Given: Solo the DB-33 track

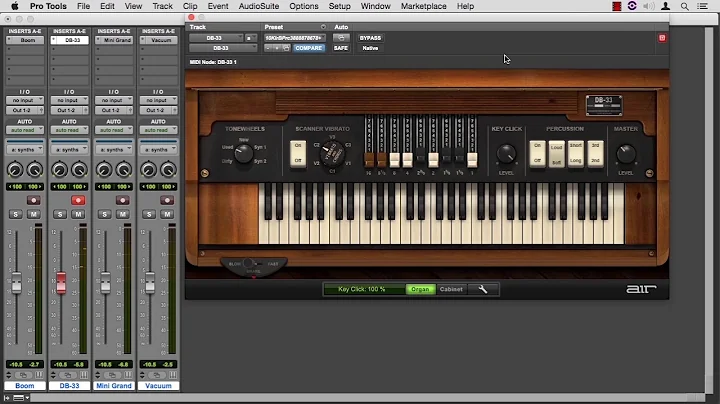Looking at the screenshot, I should pyautogui.click(x=60, y=214).
